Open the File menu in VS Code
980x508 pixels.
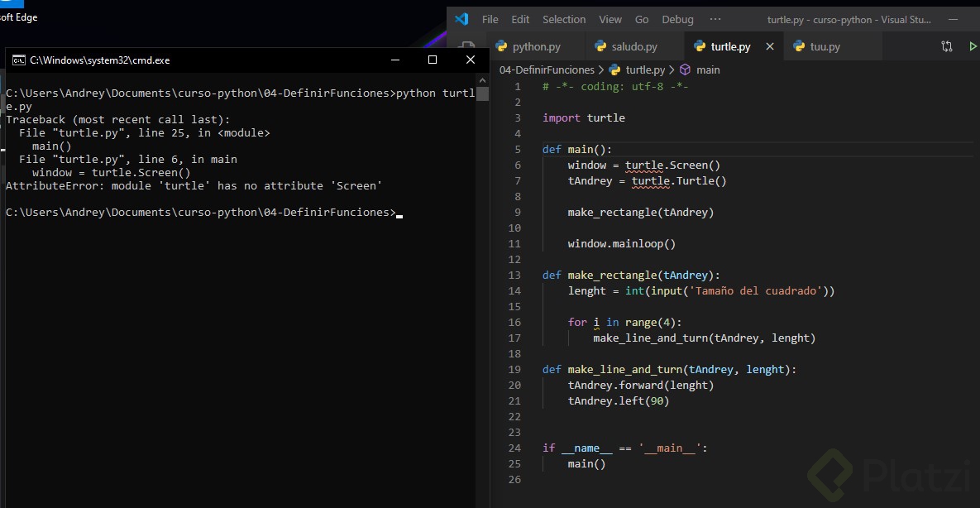pyautogui.click(x=490, y=19)
